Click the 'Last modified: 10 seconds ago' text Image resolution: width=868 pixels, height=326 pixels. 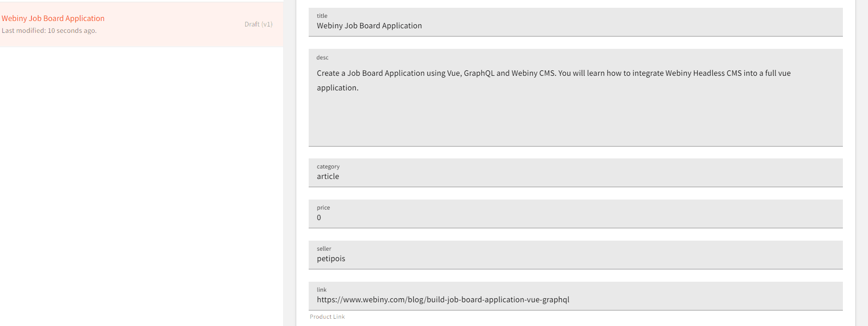click(49, 31)
